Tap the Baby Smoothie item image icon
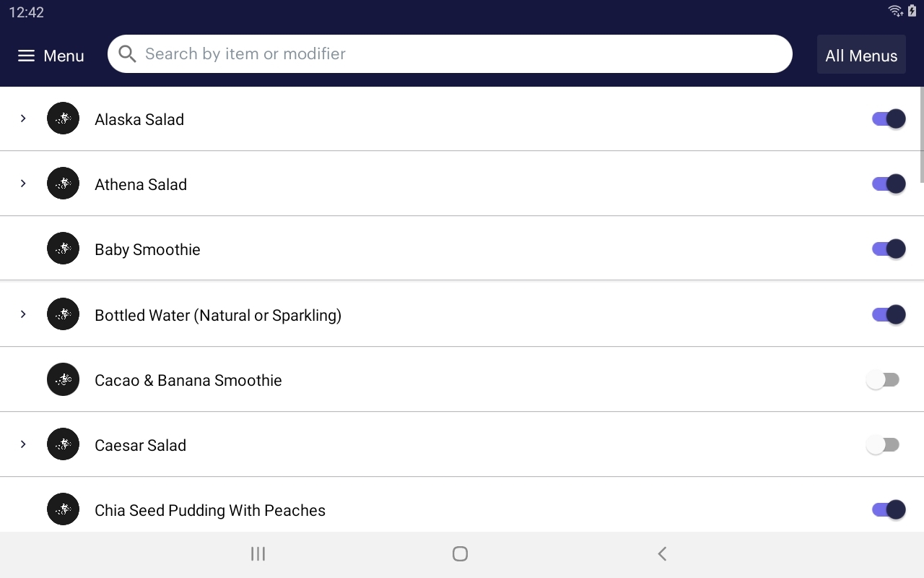This screenshot has width=924, height=578. pyautogui.click(x=63, y=249)
